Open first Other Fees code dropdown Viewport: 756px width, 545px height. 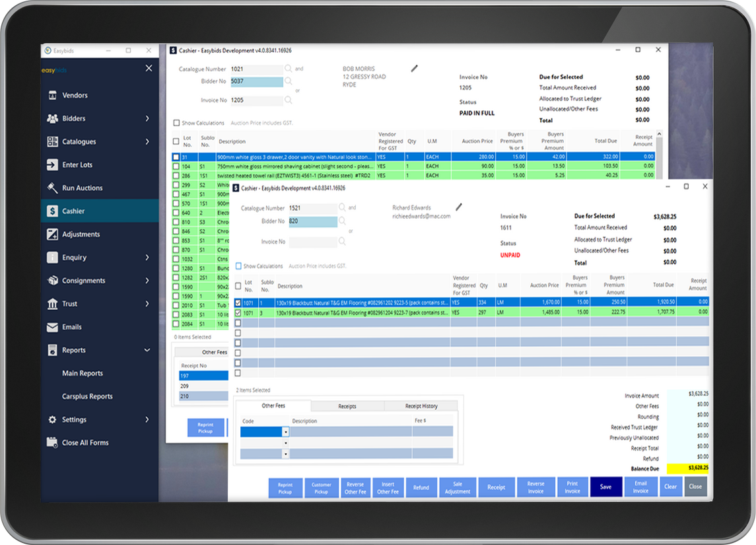[285, 432]
